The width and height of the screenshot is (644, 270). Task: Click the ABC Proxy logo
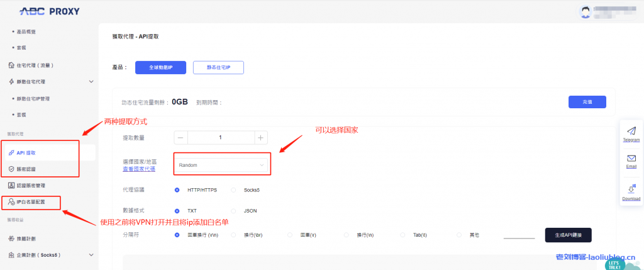[49, 11]
